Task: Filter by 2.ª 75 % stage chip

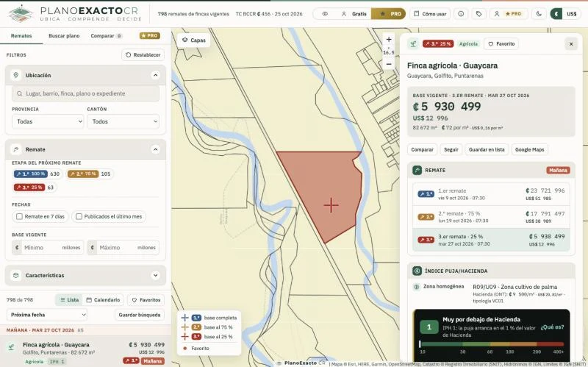Action: click(90, 174)
